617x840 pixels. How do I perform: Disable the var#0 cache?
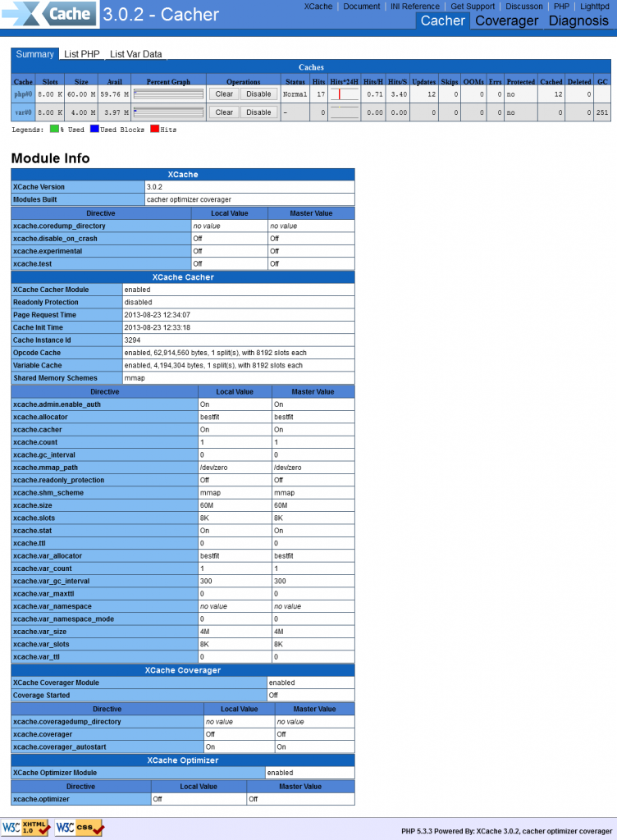258,112
